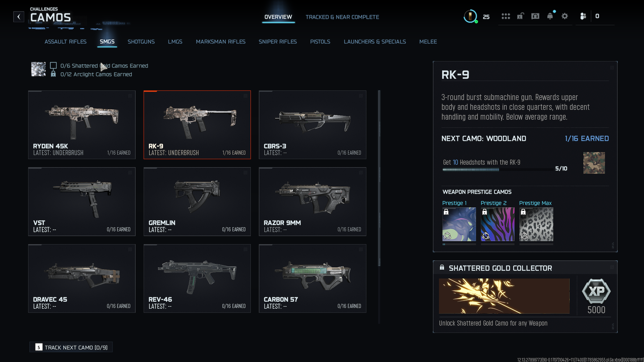Select the Marksman Rifles category

[221, 42]
